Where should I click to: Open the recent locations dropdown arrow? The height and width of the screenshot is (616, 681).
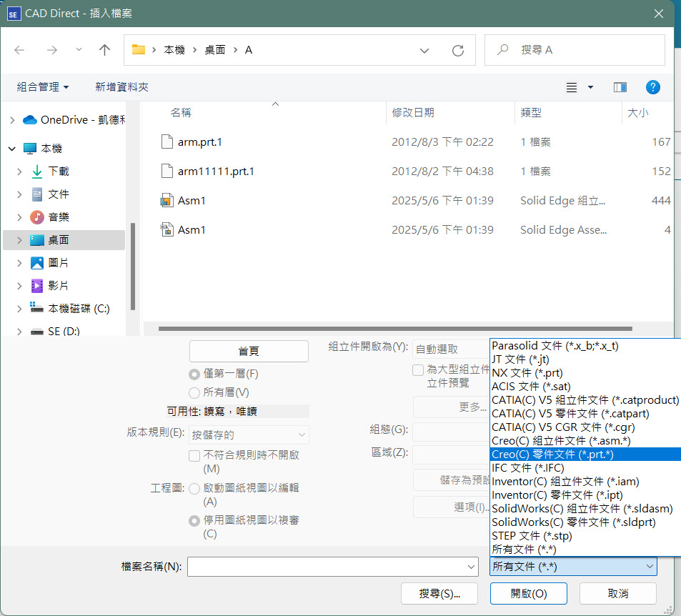[79, 50]
